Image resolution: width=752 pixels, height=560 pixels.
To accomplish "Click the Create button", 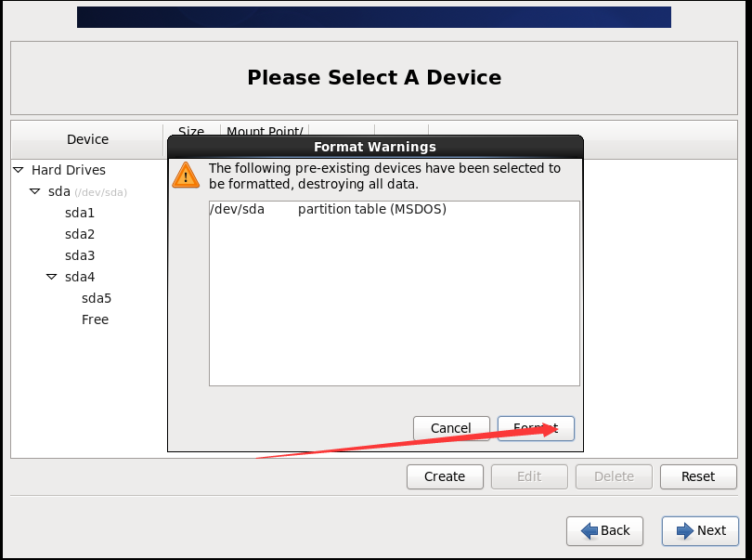I will click(445, 476).
